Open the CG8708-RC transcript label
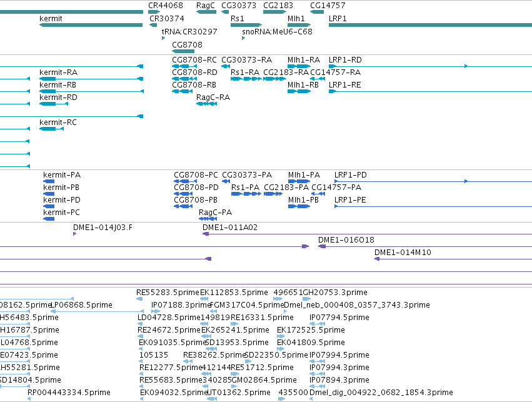This screenshot has height=402, width=532. point(194,60)
